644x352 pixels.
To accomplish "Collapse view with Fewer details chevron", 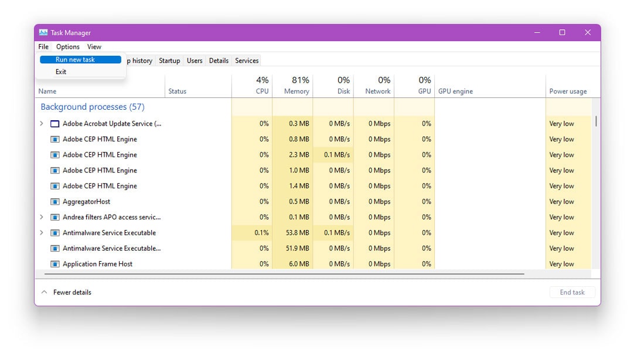I will (x=45, y=292).
